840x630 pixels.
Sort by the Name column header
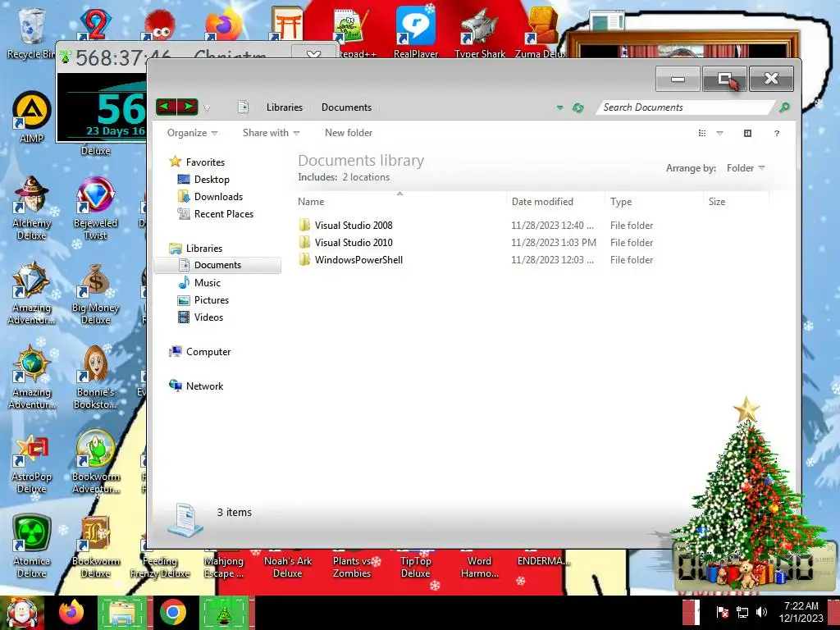pos(400,202)
